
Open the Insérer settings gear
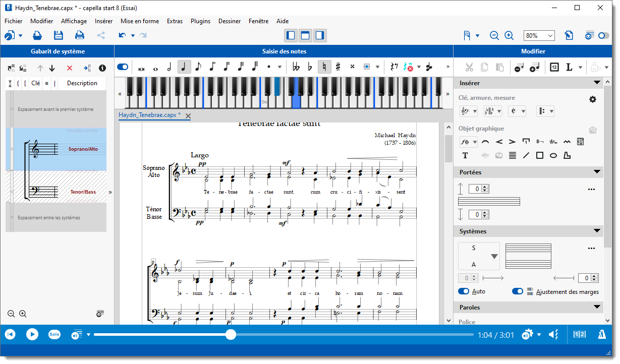pyautogui.click(x=593, y=99)
